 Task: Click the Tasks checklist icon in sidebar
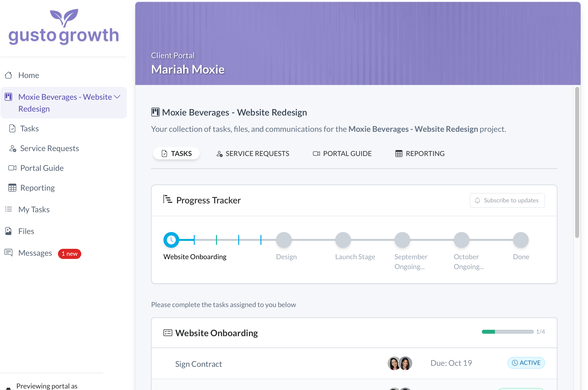tap(12, 129)
